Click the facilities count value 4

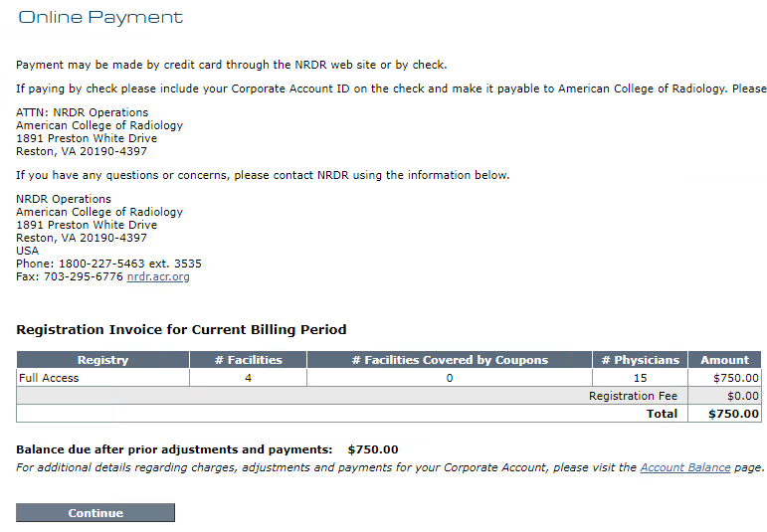pos(249,378)
